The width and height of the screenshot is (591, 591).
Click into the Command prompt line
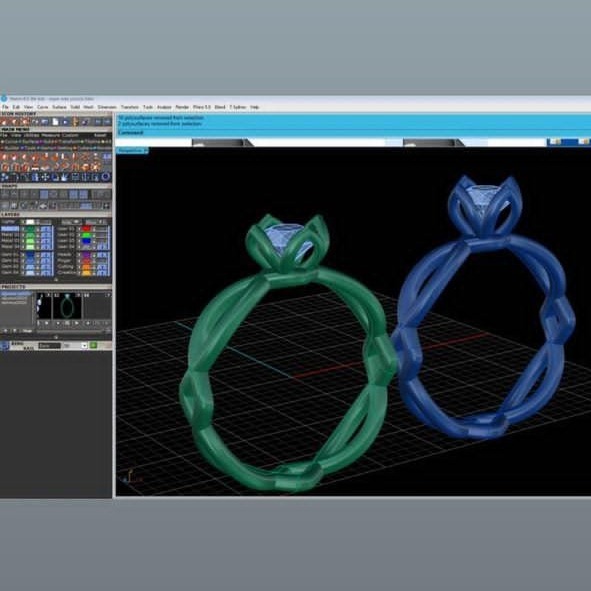pyautogui.click(x=353, y=133)
